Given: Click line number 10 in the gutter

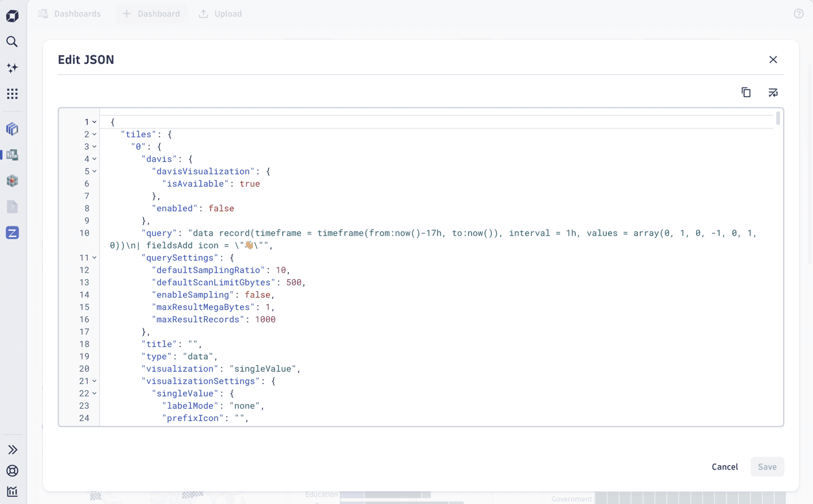Looking at the screenshot, I should (84, 233).
